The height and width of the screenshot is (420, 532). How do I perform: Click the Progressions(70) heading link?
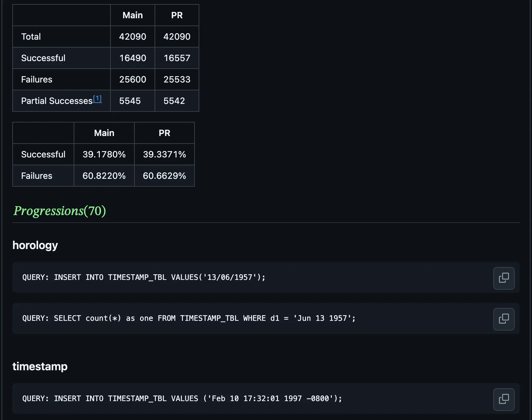(x=59, y=211)
